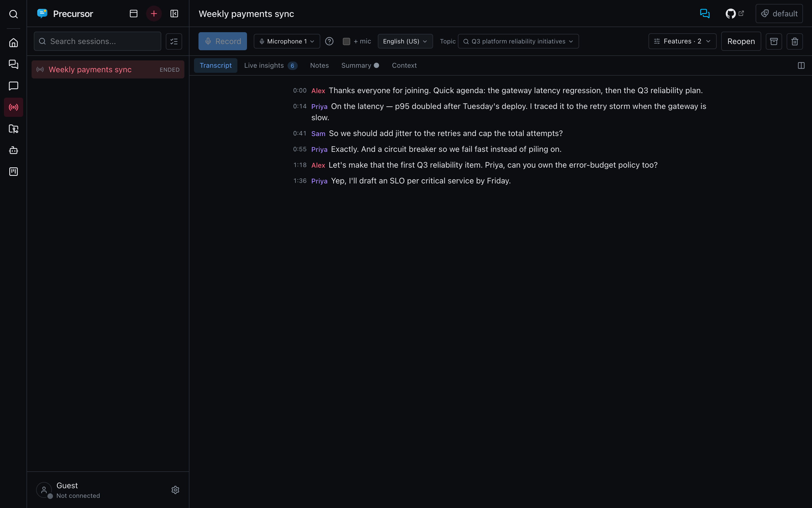Click the Not connected status text
Image resolution: width=812 pixels, height=508 pixels.
pos(78,496)
